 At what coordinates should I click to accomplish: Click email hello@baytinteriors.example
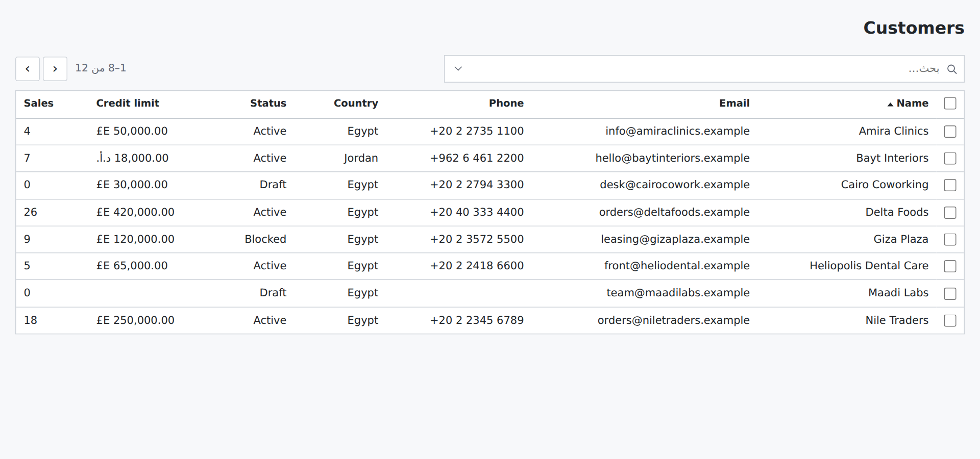pyautogui.click(x=672, y=158)
